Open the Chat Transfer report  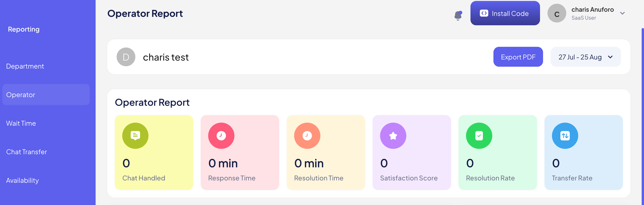(x=26, y=152)
